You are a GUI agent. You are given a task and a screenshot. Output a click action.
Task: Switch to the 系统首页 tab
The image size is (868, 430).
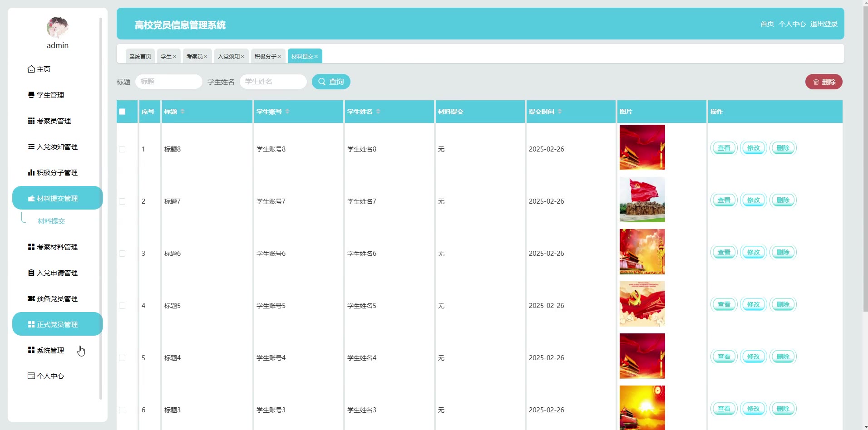pyautogui.click(x=140, y=56)
